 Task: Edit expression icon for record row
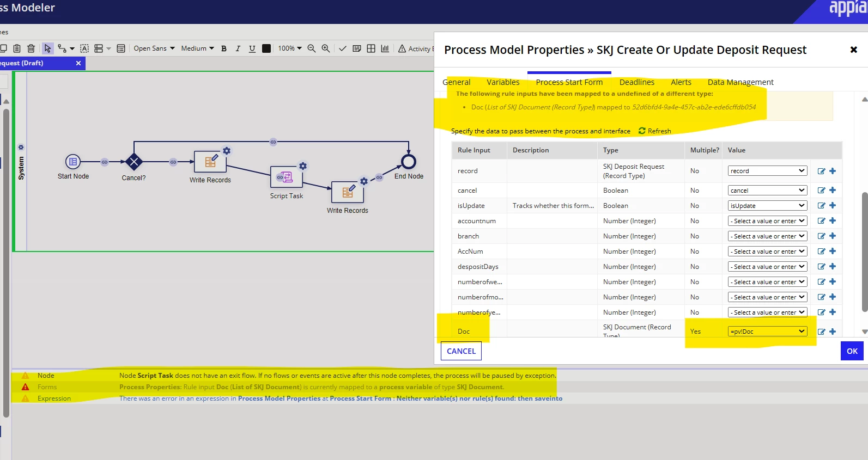[x=821, y=171]
